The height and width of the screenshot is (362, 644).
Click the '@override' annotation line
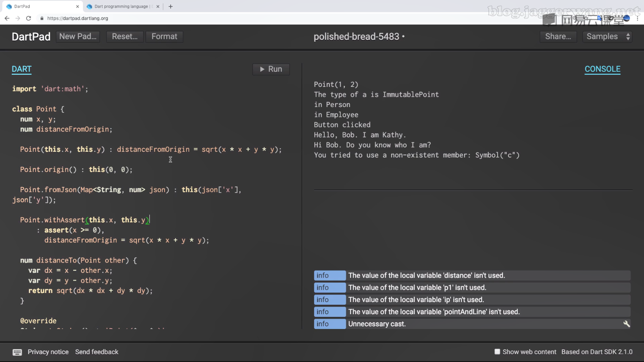coord(38,321)
